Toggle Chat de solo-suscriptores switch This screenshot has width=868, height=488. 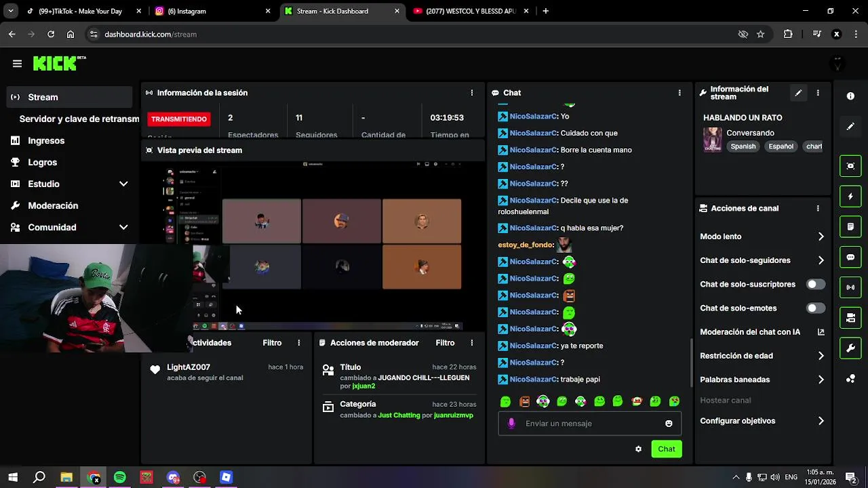coord(815,285)
